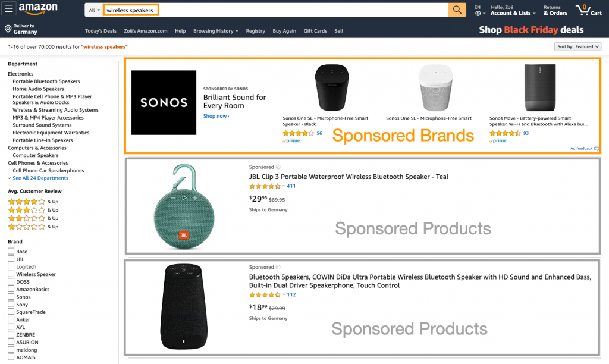609x364 pixels.
Task: Click the Sonos brand logo in the banner
Action: tap(164, 102)
